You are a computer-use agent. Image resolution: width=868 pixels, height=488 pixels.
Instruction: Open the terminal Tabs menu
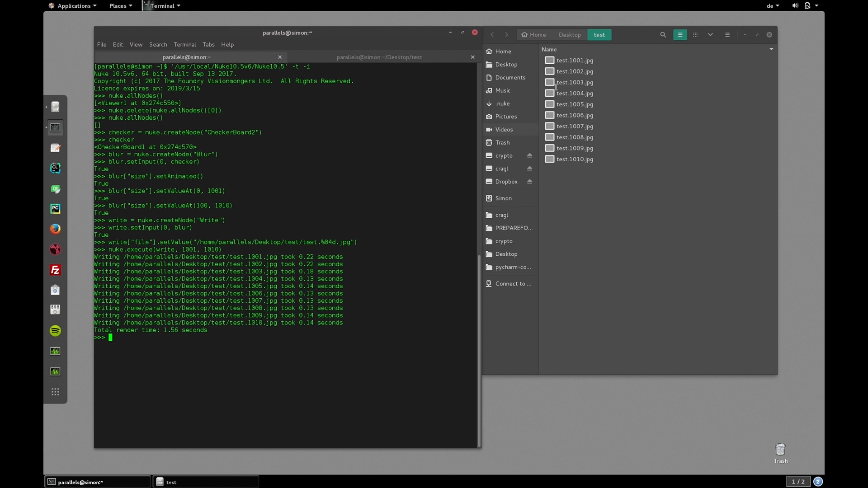click(x=208, y=44)
